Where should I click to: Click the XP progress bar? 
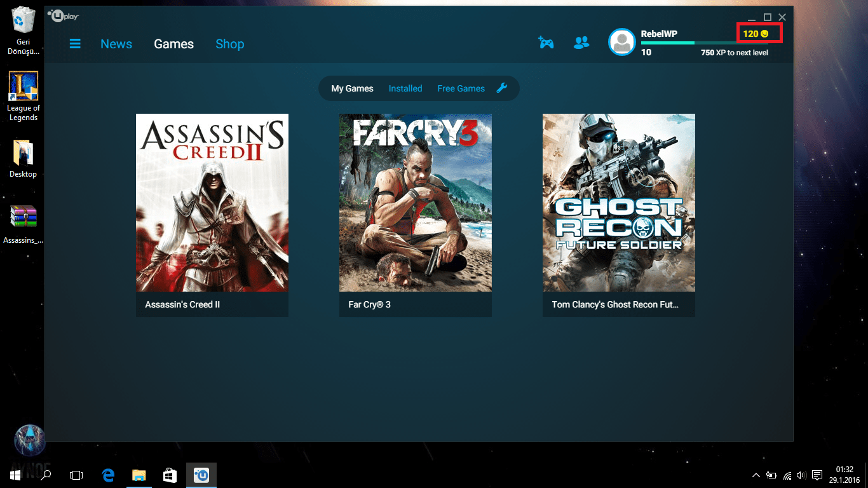(705, 43)
